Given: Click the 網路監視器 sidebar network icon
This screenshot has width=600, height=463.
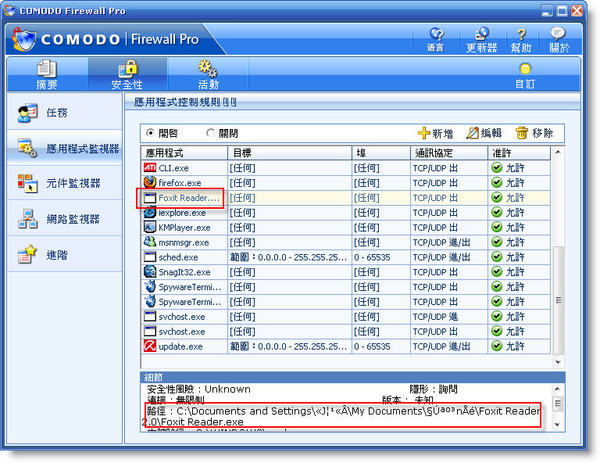Looking at the screenshot, I should pyautogui.click(x=28, y=219).
